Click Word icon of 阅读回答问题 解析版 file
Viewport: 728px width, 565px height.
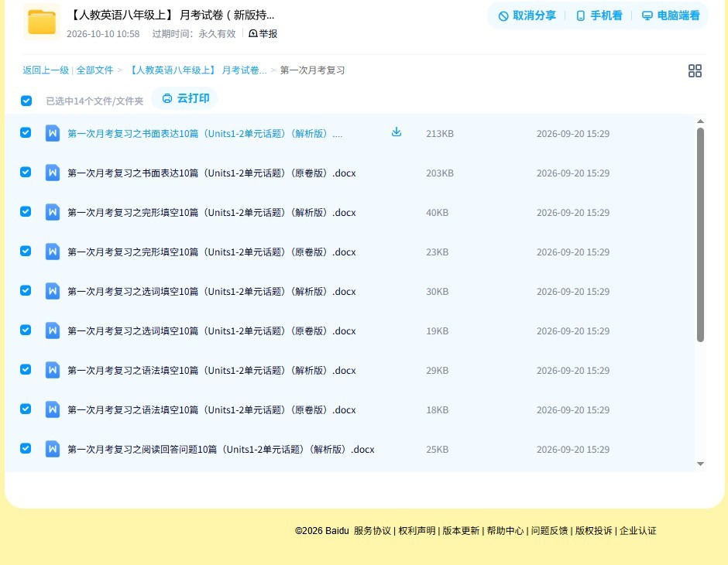(53, 449)
